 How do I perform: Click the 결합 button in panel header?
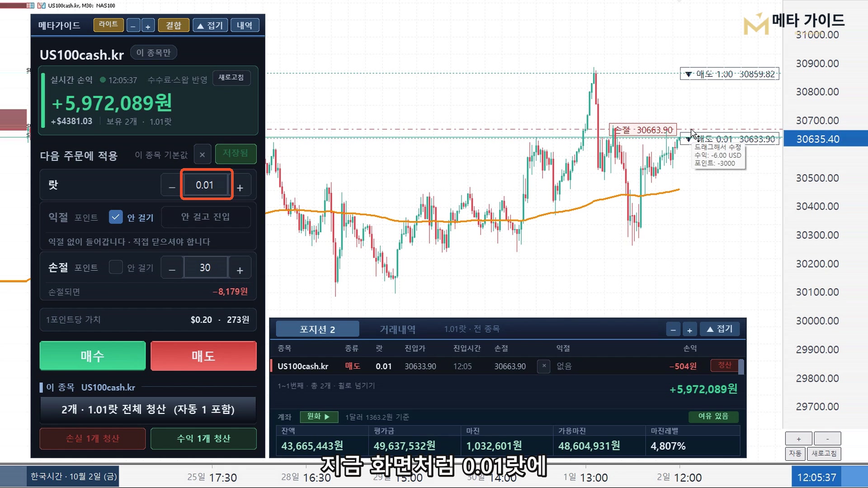[173, 26]
